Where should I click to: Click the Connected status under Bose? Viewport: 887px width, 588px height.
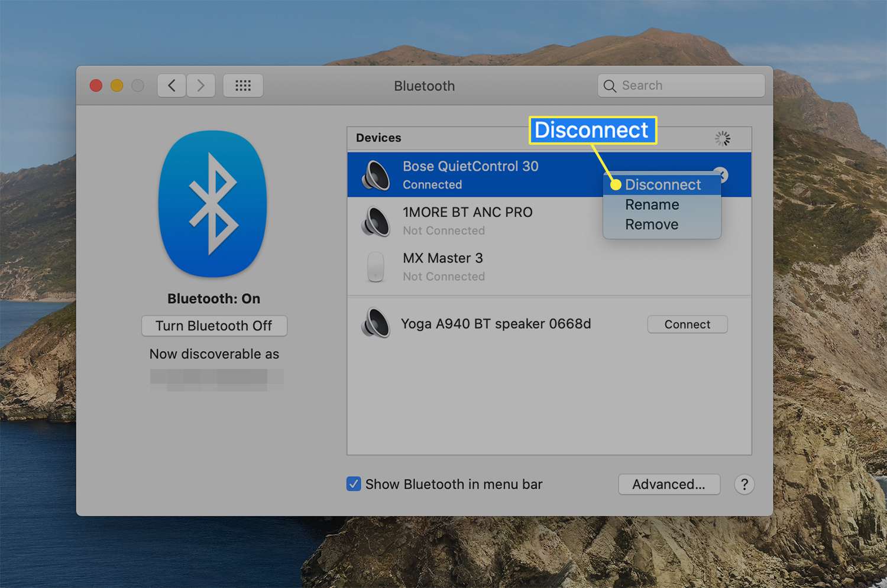[x=432, y=185]
